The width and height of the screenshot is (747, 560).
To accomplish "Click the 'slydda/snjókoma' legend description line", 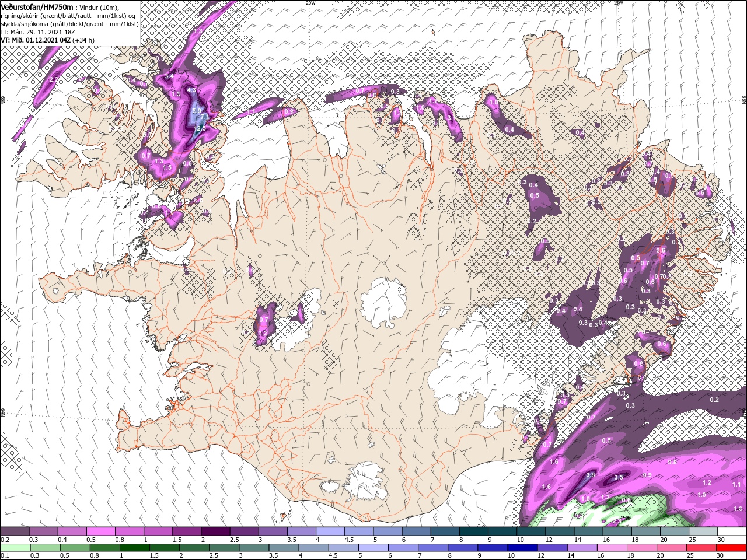I will click(x=69, y=24).
